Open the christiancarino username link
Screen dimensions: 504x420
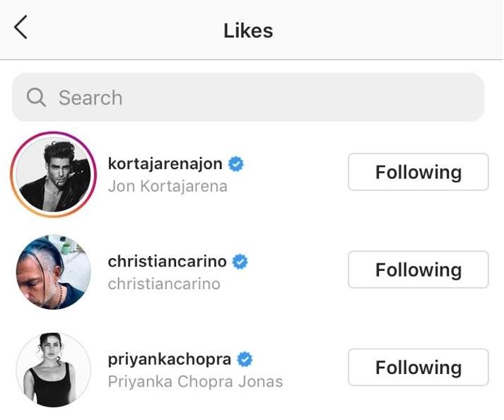[x=167, y=262]
